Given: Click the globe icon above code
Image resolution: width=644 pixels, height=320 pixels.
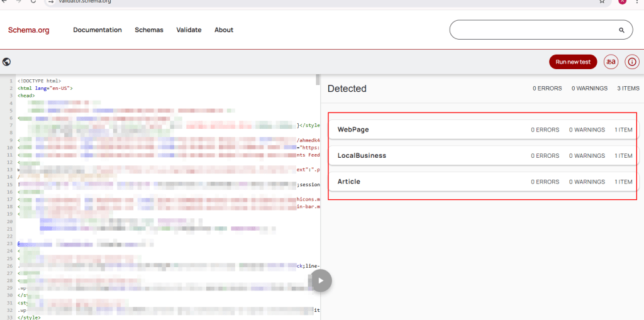Looking at the screenshot, I should coord(6,62).
